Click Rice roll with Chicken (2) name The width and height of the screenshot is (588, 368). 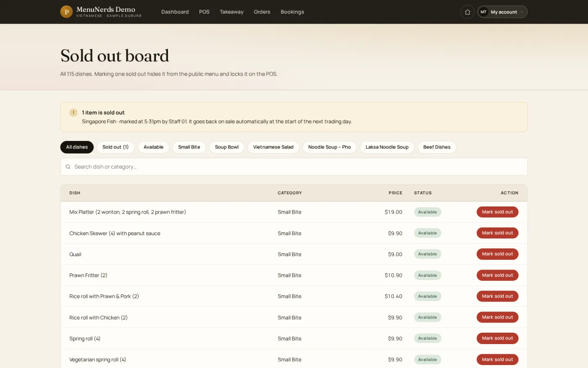(98, 318)
